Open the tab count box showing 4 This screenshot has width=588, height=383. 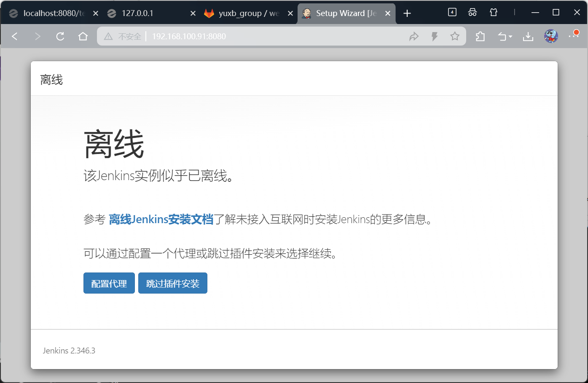point(452,12)
